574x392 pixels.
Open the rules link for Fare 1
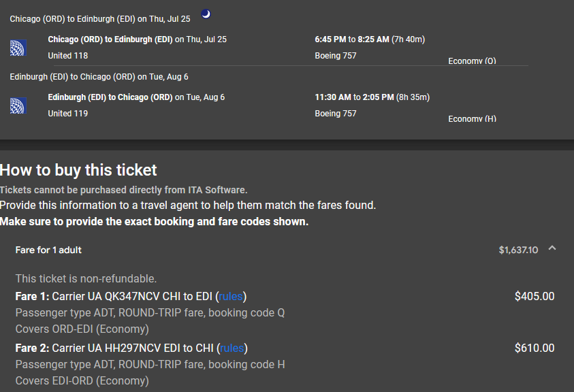(x=231, y=296)
